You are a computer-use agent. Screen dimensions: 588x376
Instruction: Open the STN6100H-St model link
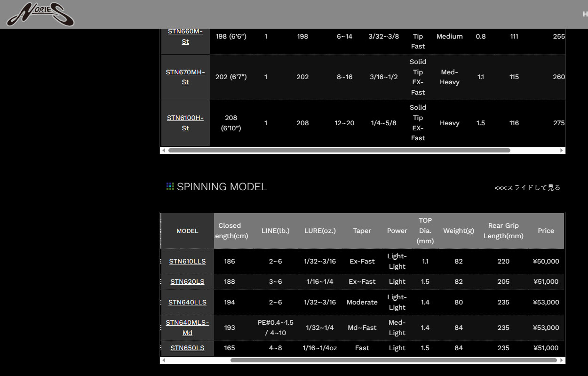tap(185, 123)
